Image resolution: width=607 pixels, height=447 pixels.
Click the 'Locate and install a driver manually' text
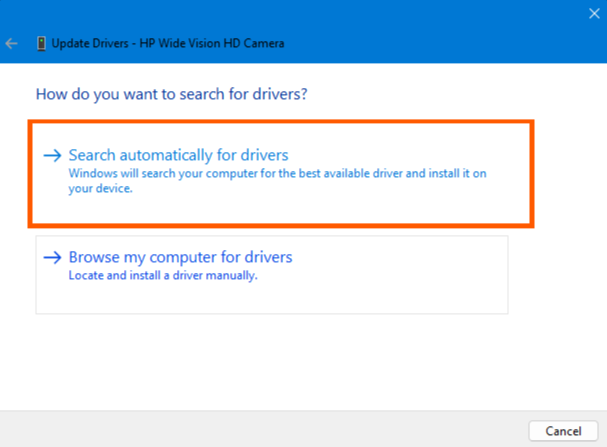click(x=163, y=275)
